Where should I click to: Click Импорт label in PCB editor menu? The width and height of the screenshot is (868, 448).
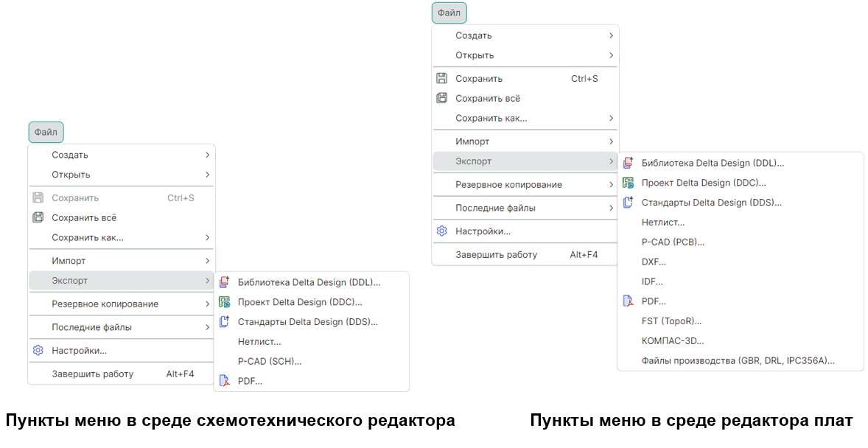[472, 141]
